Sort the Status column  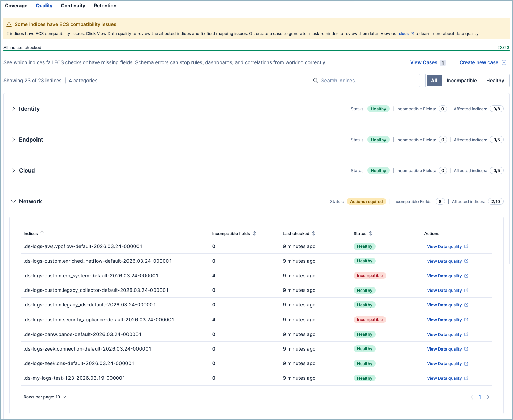click(x=370, y=233)
